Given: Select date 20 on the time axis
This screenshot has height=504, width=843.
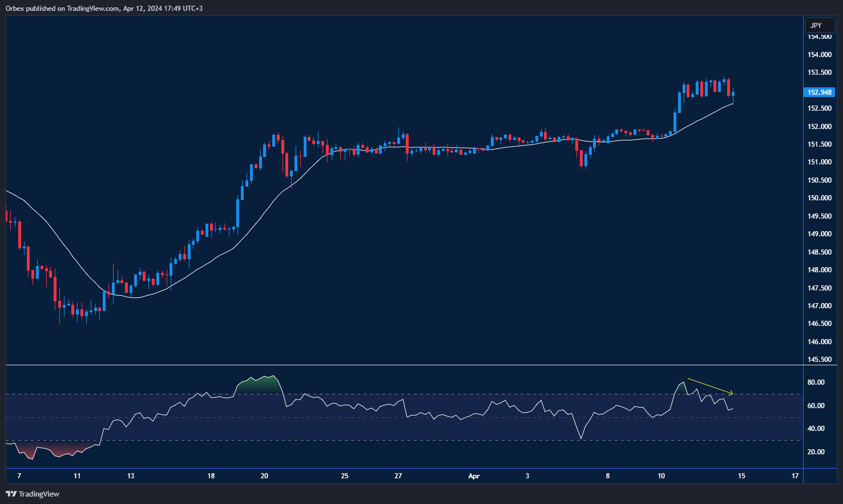Looking at the screenshot, I should 264,476.
